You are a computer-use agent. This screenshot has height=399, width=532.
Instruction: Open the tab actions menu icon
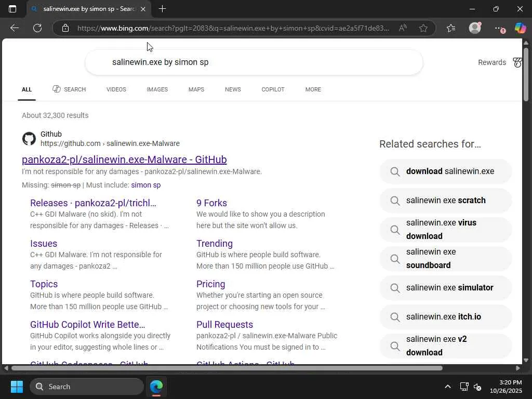(x=12, y=9)
